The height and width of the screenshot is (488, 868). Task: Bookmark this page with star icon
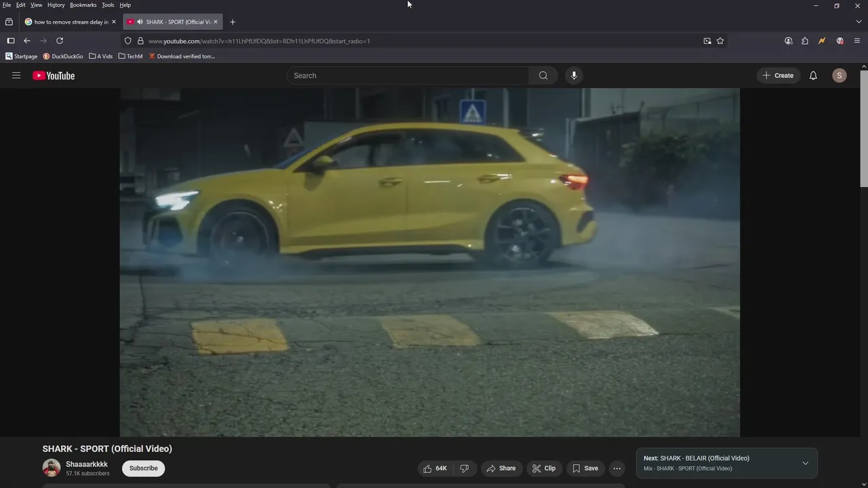pyautogui.click(x=720, y=41)
